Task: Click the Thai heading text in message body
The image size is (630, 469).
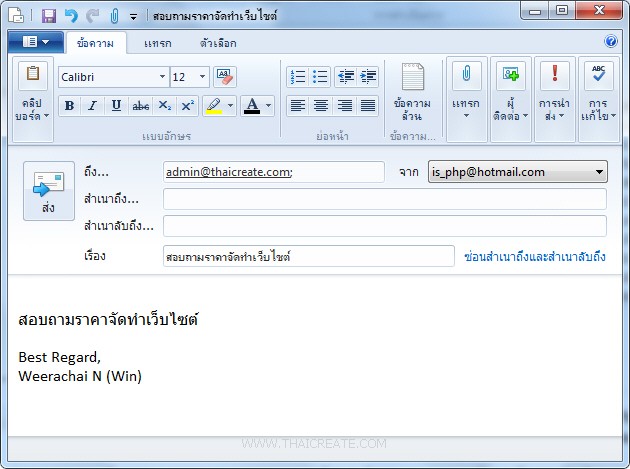Action: pyautogui.click(x=108, y=320)
